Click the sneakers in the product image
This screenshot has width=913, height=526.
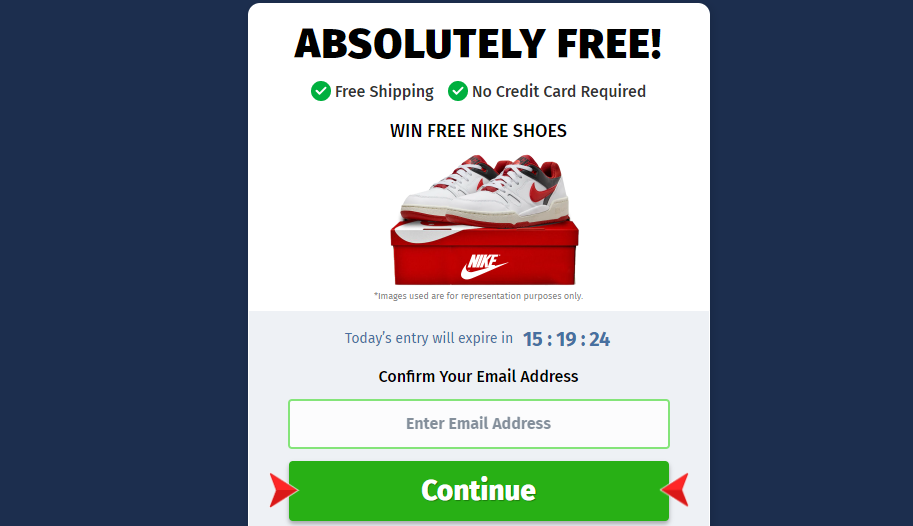point(484,190)
